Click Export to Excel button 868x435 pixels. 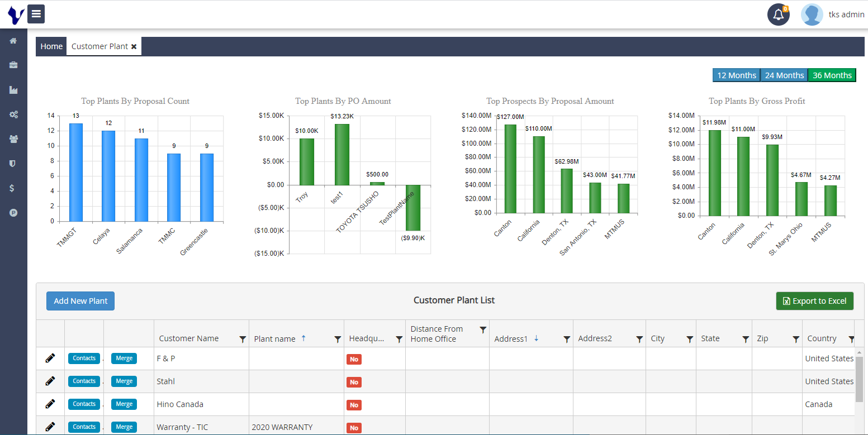[x=815, y=301]
